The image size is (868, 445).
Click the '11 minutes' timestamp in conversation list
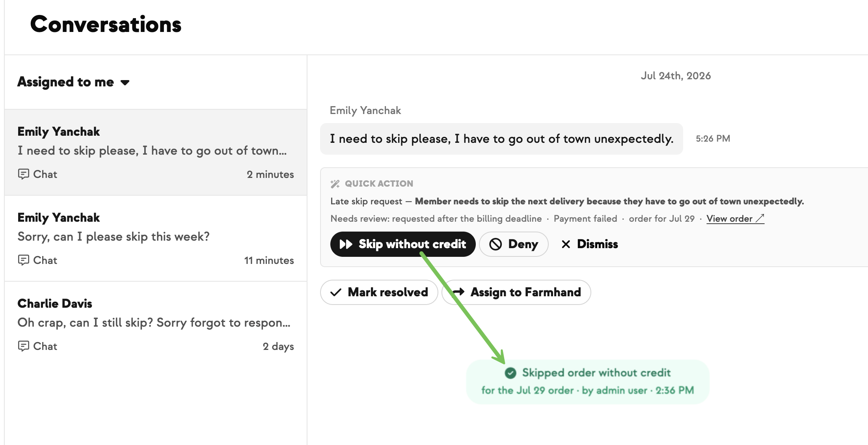[x=269, y=260]
